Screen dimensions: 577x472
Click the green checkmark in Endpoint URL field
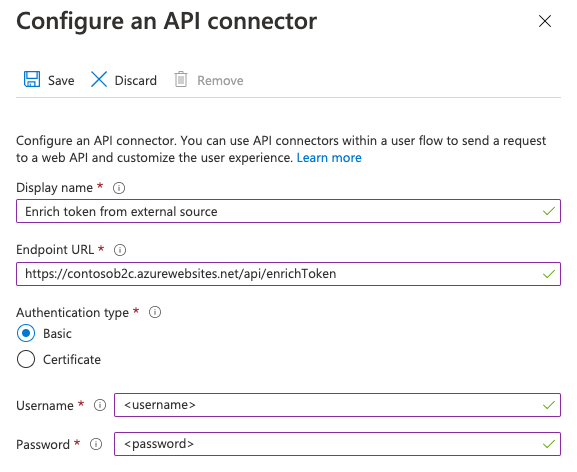549,274
